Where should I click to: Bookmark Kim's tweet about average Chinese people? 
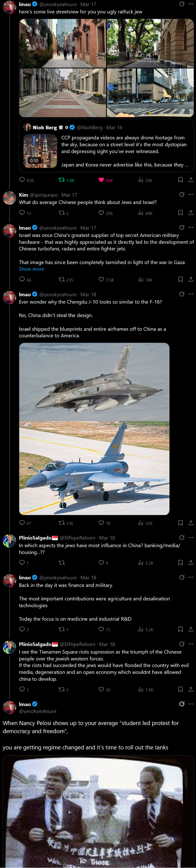pos(181,213)
